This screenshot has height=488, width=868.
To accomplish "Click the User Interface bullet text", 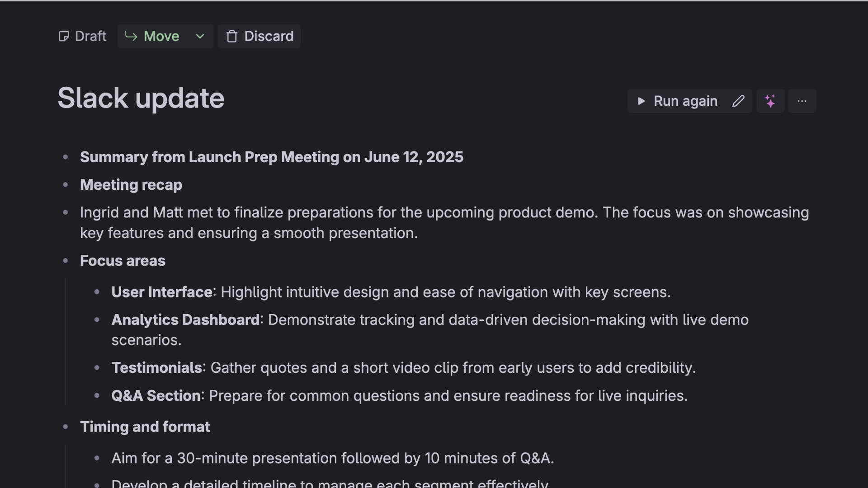I will (391, 292).
